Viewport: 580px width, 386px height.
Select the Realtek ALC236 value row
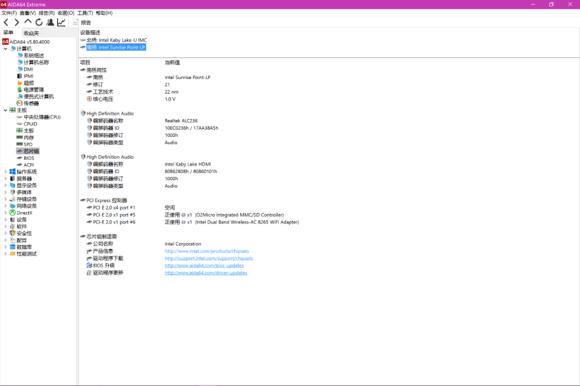[181, 121]
